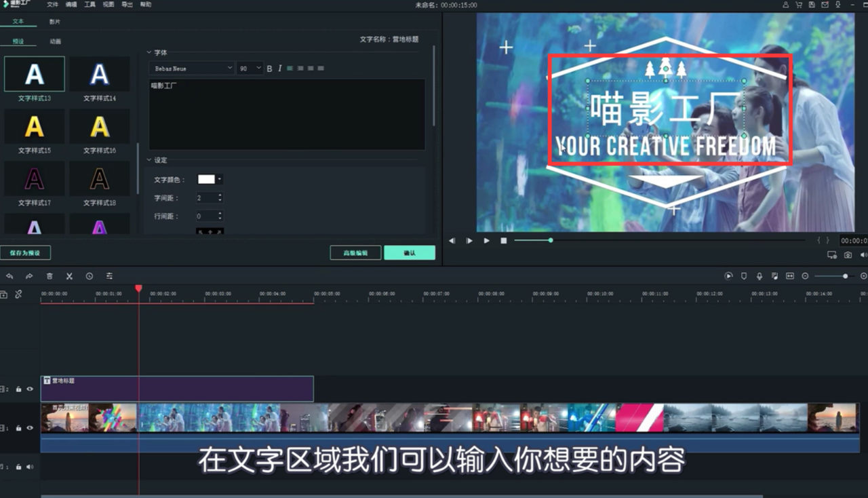Click the Undo icon above the timeline
The width and height of the screenshot is (868, 498).
[10, 276]
